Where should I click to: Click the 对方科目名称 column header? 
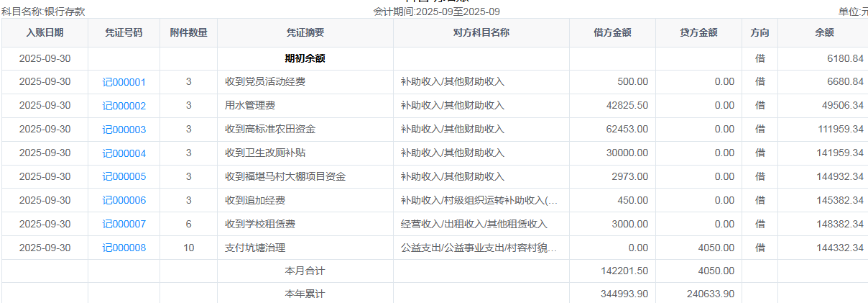click(481, 33)
